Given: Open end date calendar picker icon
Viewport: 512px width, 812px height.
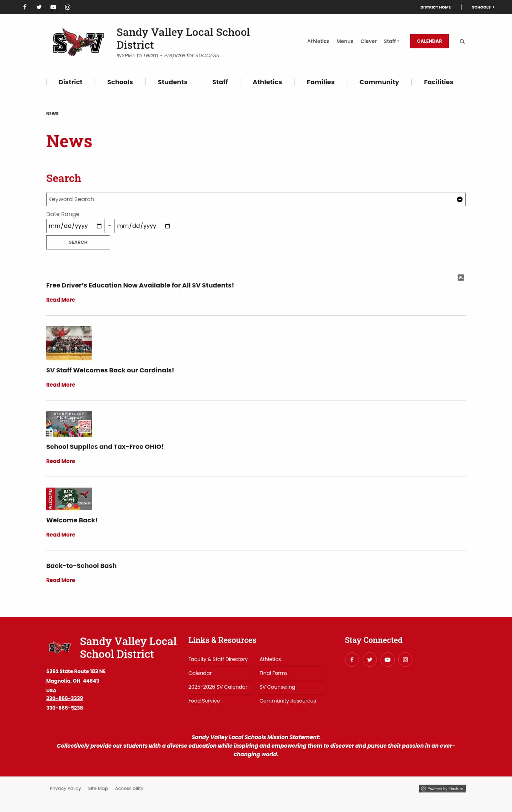Looking at the screenshot, I should (167, 226).
